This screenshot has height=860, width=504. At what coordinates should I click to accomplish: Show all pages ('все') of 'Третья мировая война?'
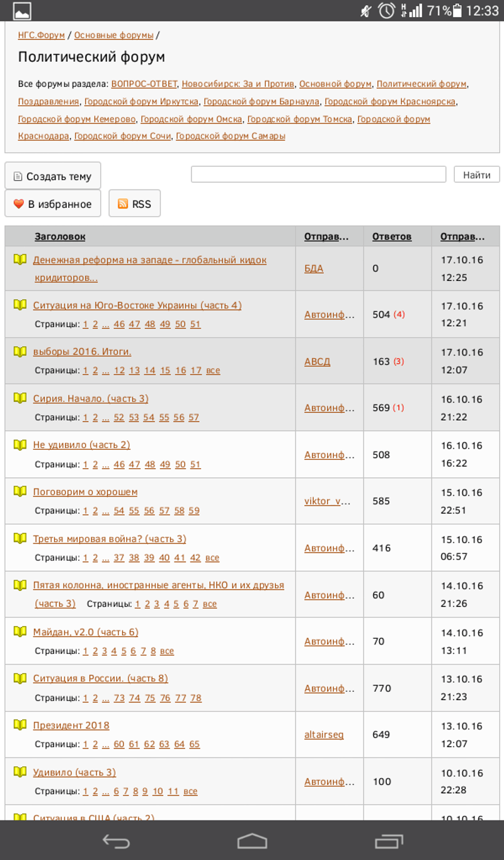point(212,558)
